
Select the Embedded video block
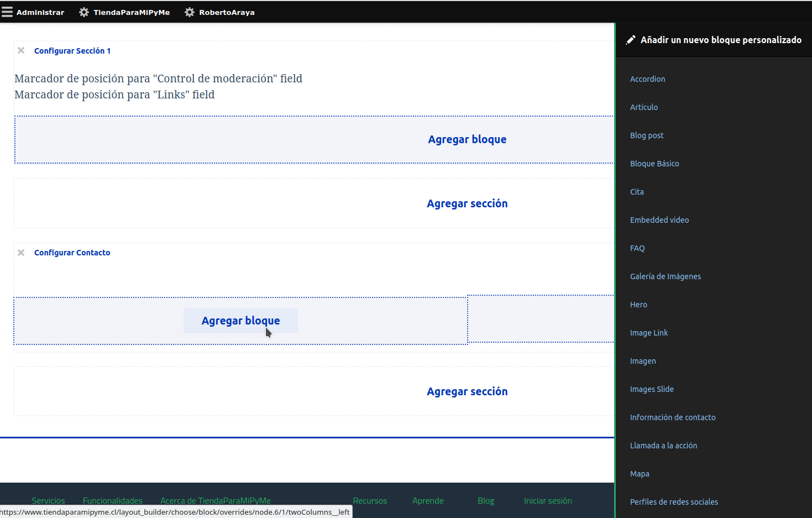(x=659, y=220)
